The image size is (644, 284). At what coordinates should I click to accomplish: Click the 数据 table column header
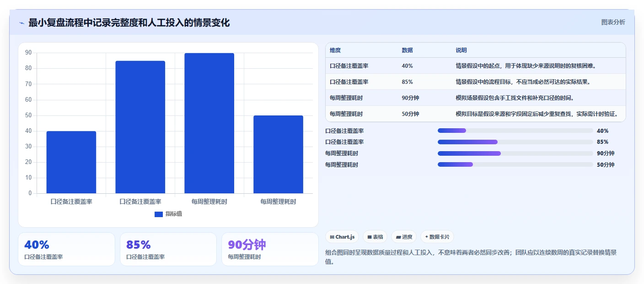pos(407,50)
